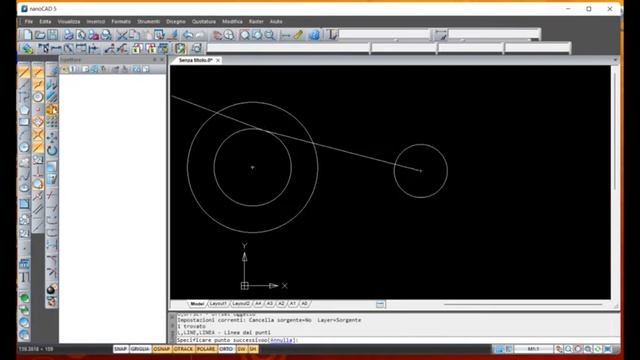The width and height of the screenshot is (640, 360).
Task: Click the zoom window magnifier icon
Action: pos(257,35)
